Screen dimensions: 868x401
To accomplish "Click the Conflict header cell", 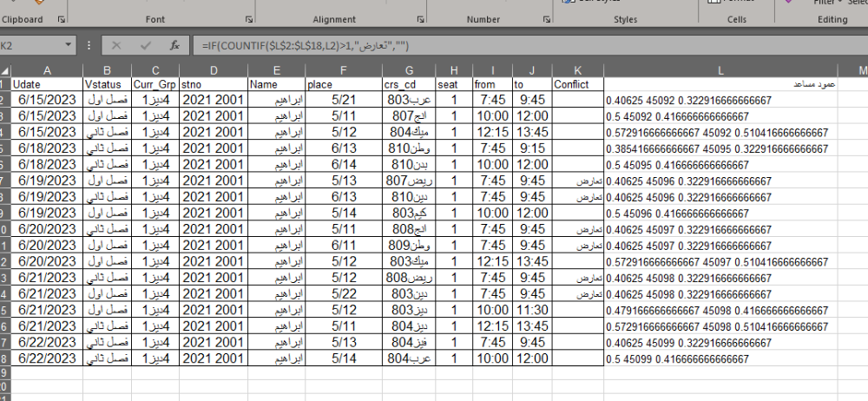I will 578,84.
